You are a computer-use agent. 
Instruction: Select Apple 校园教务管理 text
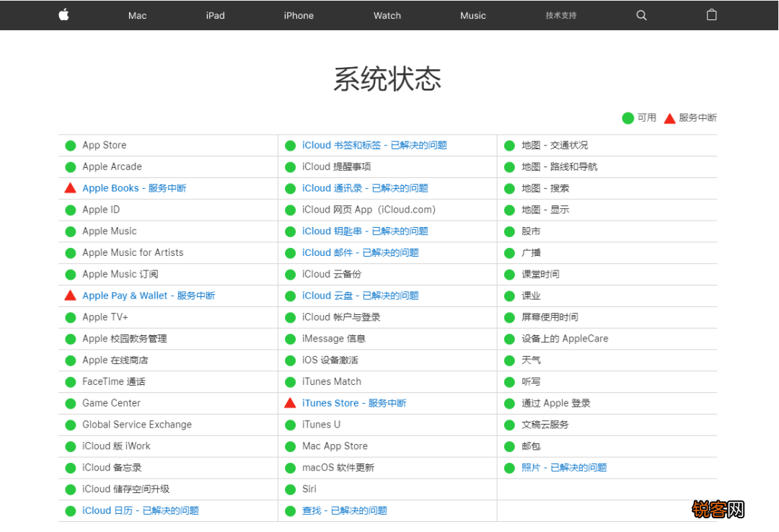coord(125,338)
